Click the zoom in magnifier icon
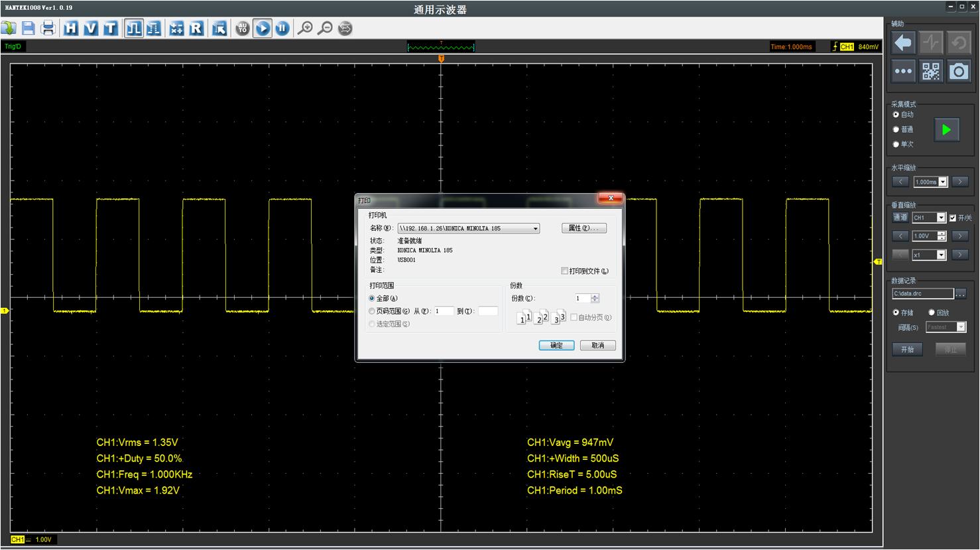Image resolution: width=980 pixels, height=550 pixels. (x=305, y=28)
